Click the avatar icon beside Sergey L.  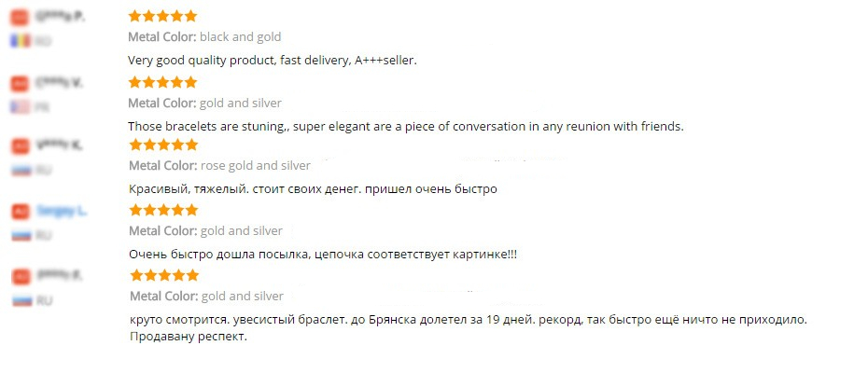[20, 212]
